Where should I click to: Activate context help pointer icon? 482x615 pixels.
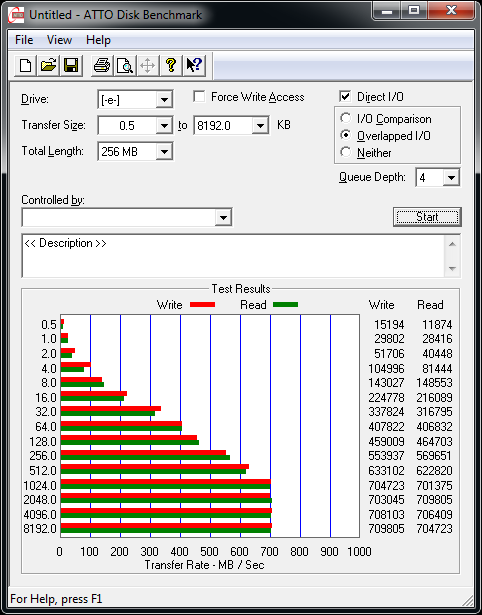coord(194,65)
